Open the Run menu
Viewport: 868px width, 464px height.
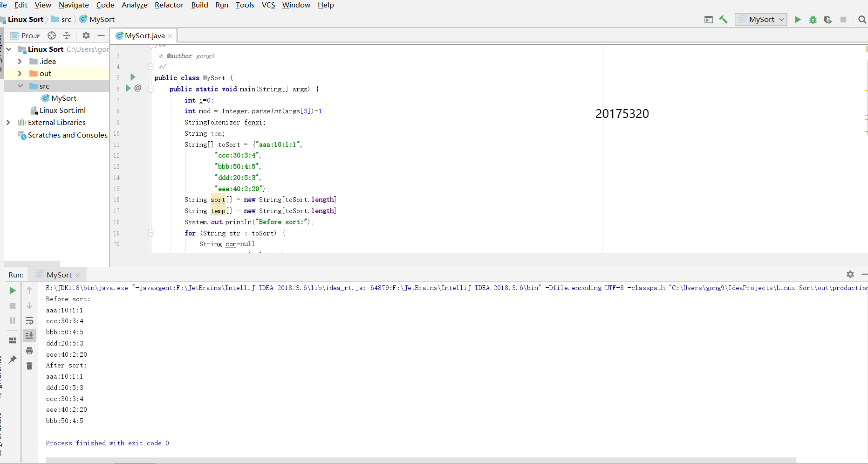(222, 5)
